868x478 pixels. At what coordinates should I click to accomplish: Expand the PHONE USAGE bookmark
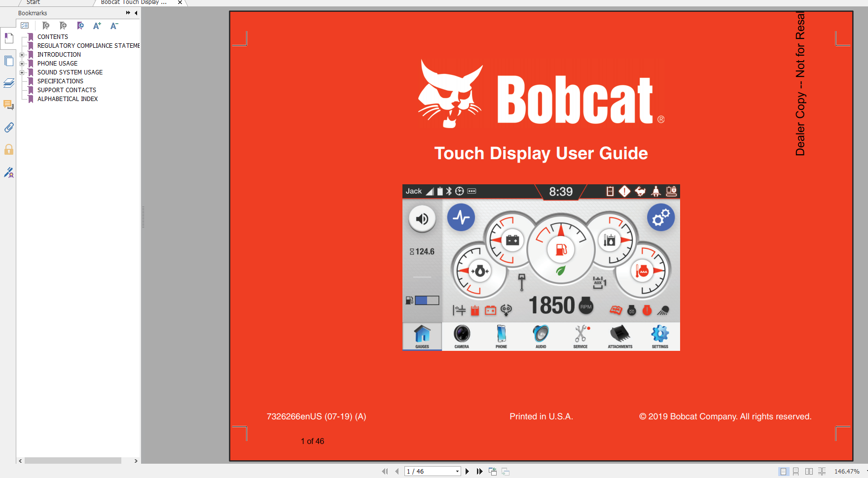(x=22, y=64)
